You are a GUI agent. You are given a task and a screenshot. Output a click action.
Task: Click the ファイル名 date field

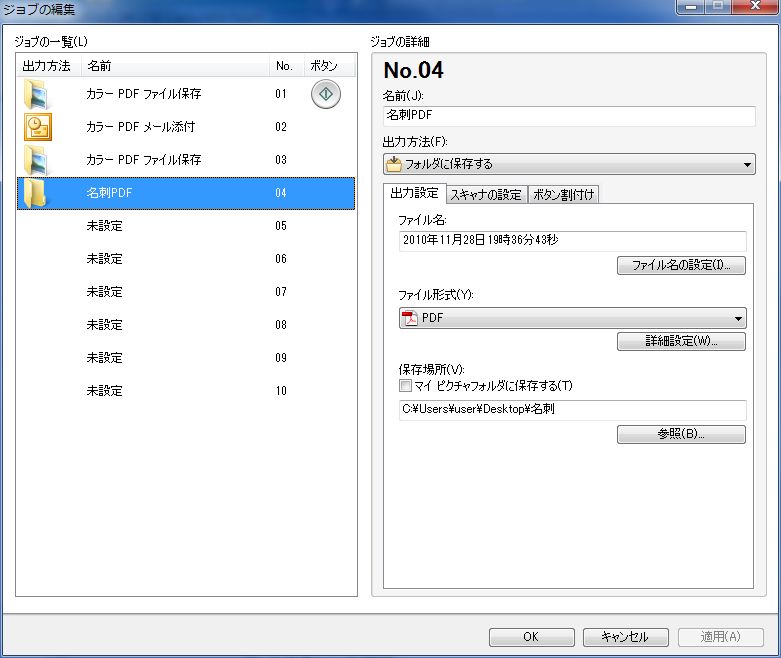click(x=572, y=241)
